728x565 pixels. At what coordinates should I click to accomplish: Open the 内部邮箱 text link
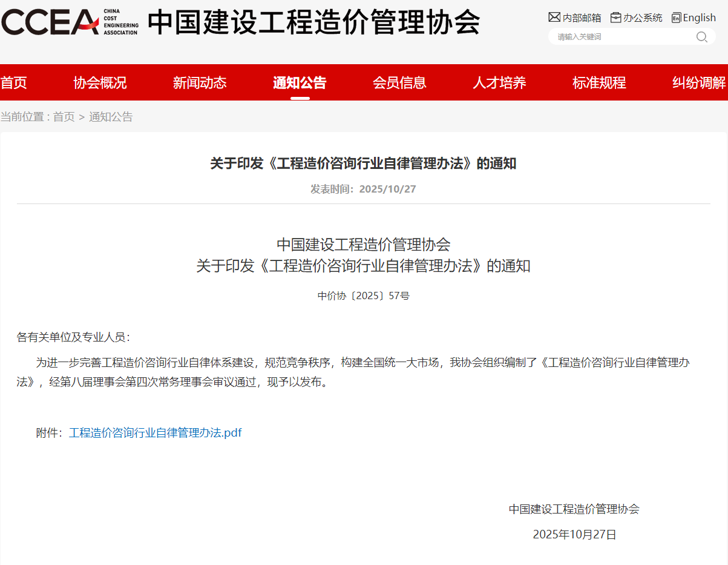582,18
